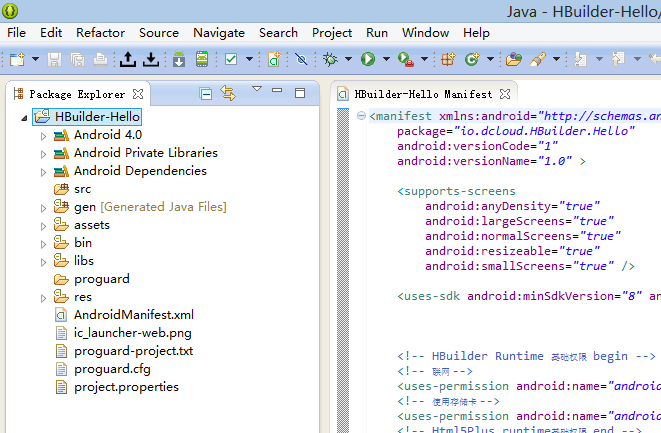Image resolution: width=661 pixels, height=433 pixels.
Task: Open the File menu
Action: 16,33
